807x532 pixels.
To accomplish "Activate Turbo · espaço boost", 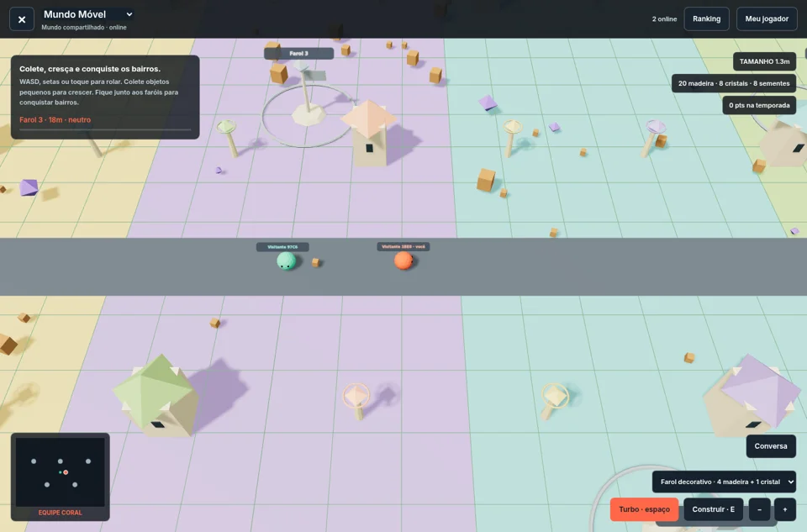I will coord(645,509).
